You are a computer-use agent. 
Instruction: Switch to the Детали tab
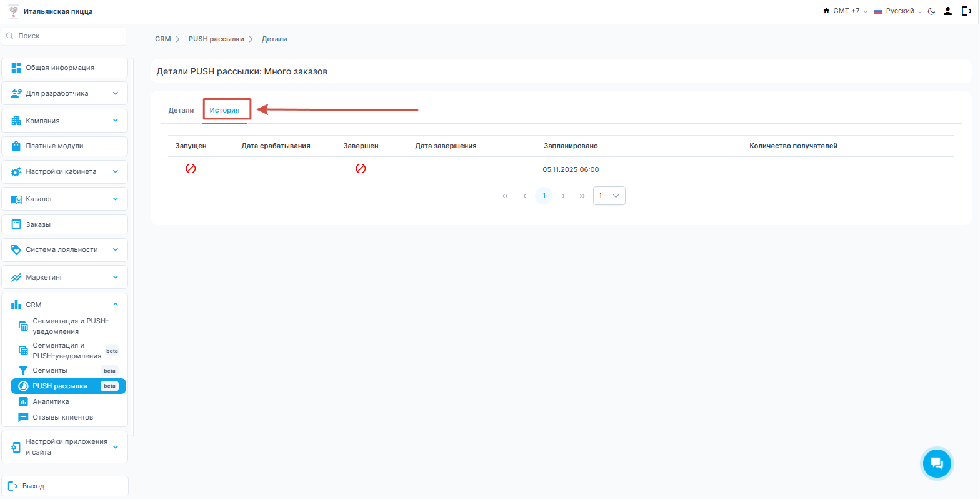[x=181, y=110]
